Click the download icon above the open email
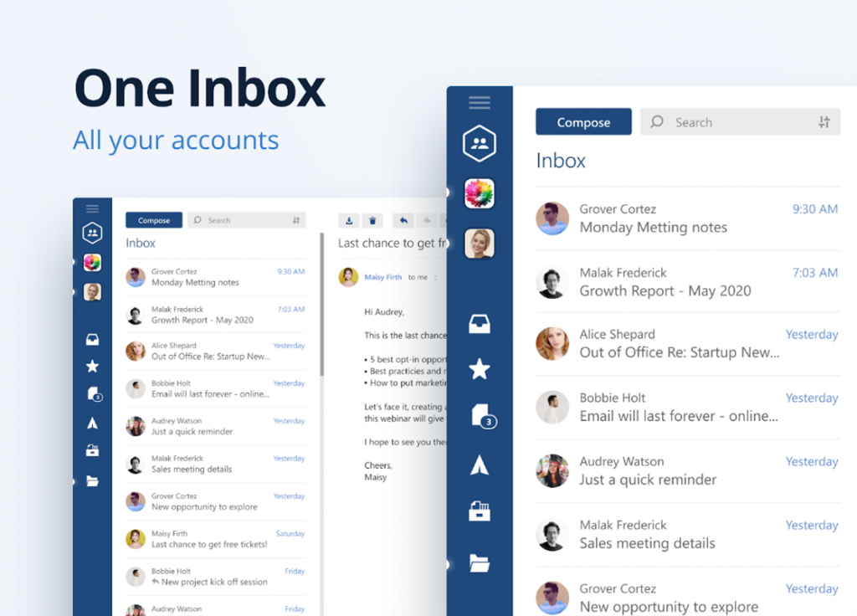The image size is (857, 616). (x=350, y=220)
